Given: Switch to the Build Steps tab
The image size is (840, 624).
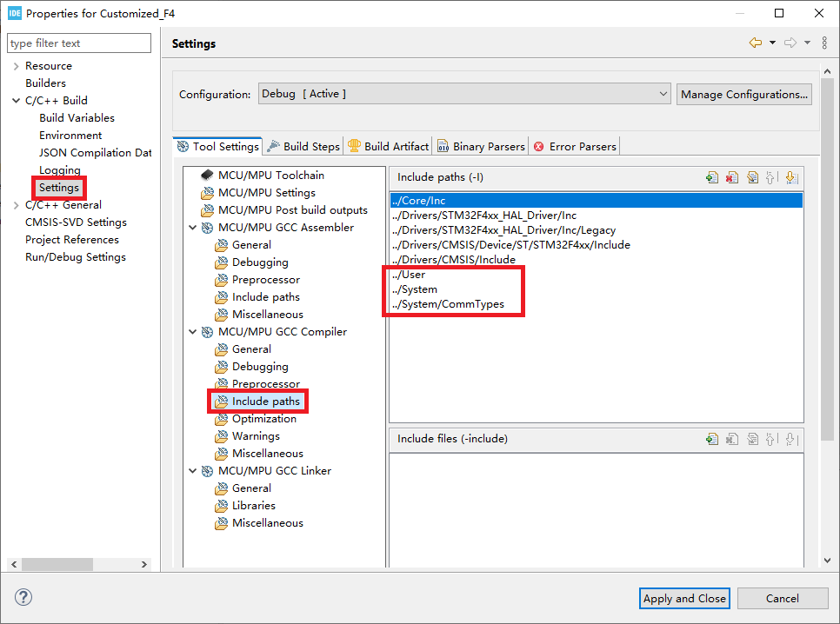Looking at the screenshot, I should 303,146.
